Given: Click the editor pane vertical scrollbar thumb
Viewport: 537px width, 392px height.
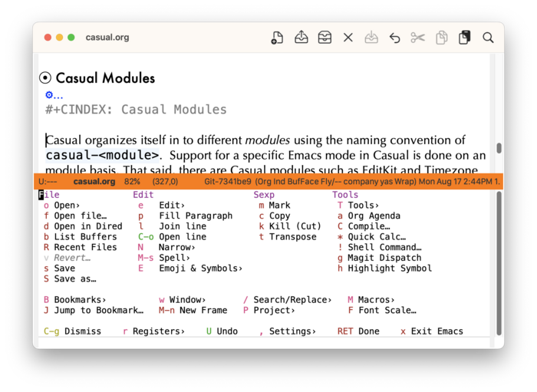Looking at the screenshot, I should (x=499, y=148).
